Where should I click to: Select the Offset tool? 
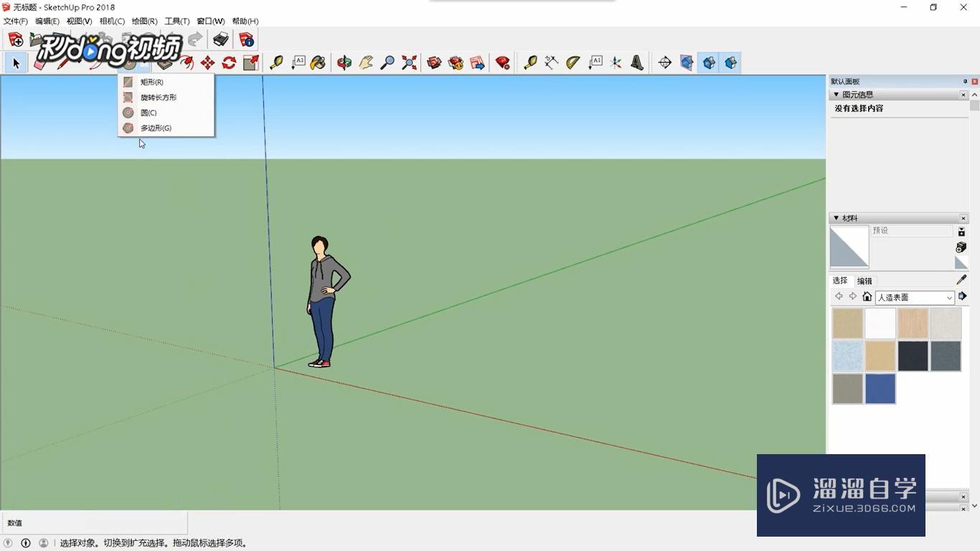(186, 63)
